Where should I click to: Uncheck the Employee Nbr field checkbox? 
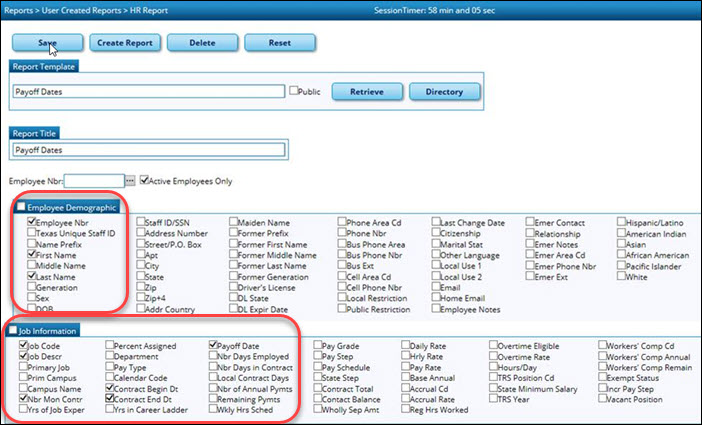pyautogui.click(x=31, y=221)
